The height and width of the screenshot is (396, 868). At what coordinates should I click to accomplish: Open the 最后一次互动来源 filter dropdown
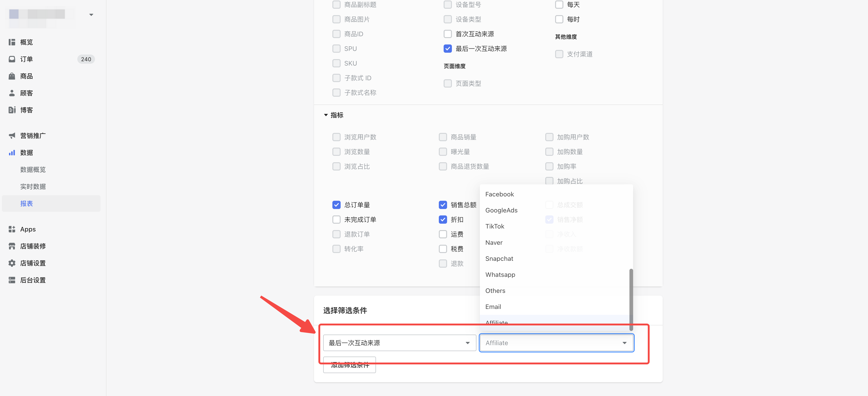pyautogui.click(x=399, y=343)
